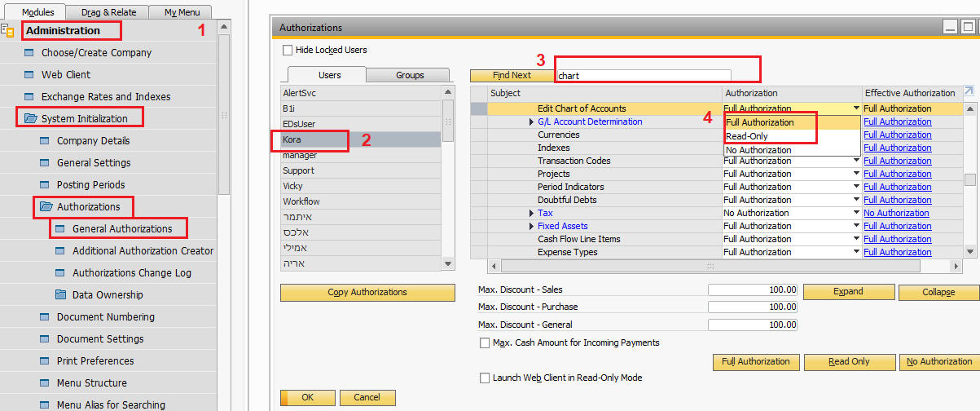Click the expand-table icon beside Effective Authorization

969,92
